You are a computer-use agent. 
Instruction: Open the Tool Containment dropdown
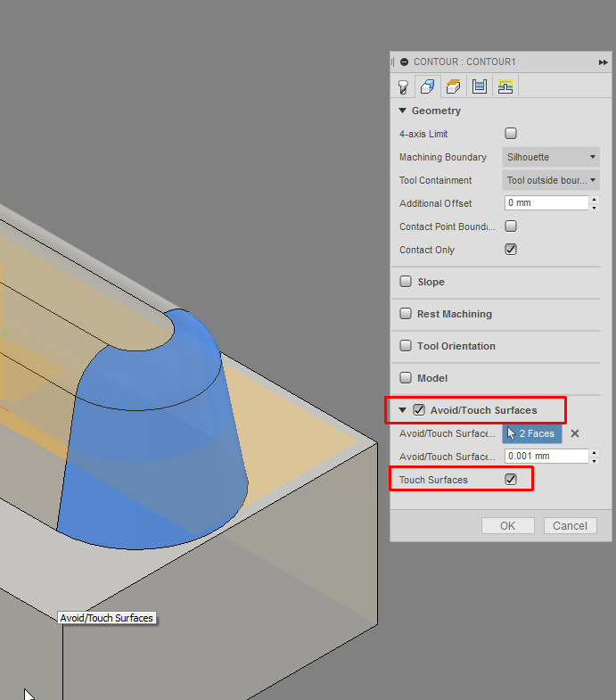coord(551,180)
